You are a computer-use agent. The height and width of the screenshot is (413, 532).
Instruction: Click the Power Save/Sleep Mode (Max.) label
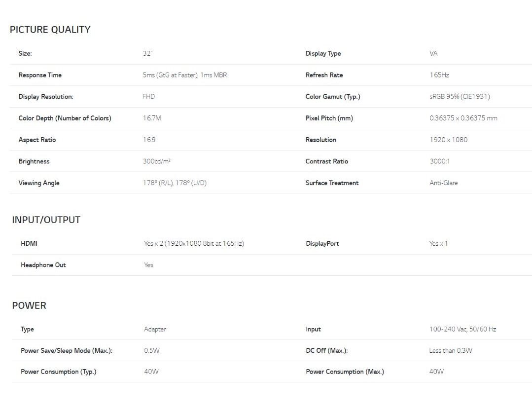click(67, 350)
